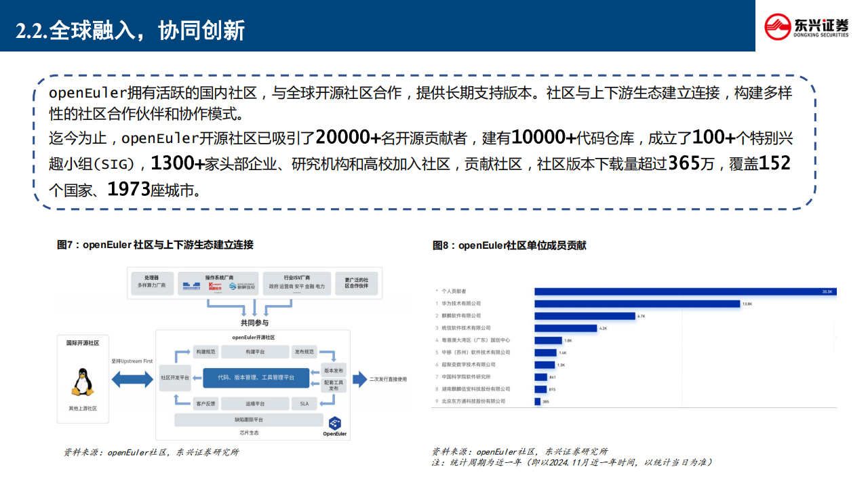Viewport: 868px width, 488px height.
Task: Click the 湖南麒麟信安科技股份有限公司 row label
Action: point(475,389)
